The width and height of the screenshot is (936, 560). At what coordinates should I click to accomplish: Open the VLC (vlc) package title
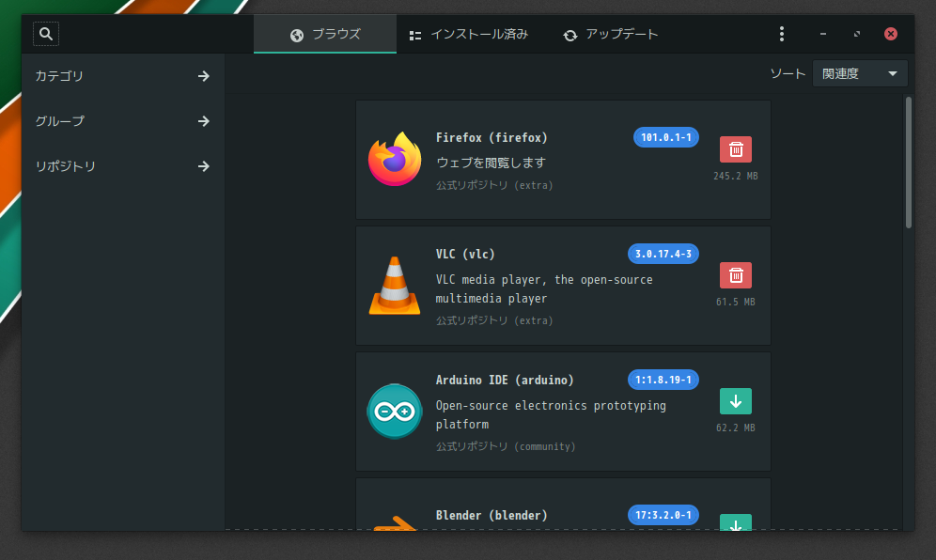click(465, 255)
